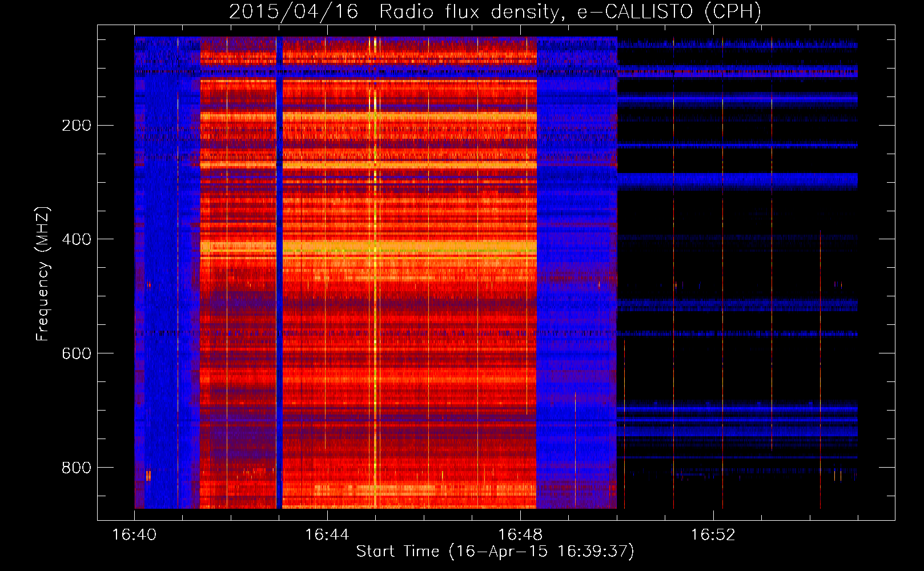The height and width of the screenshot is (571, 924).
Task: Click the 400 frequency tick label
Action: point(76,239)
